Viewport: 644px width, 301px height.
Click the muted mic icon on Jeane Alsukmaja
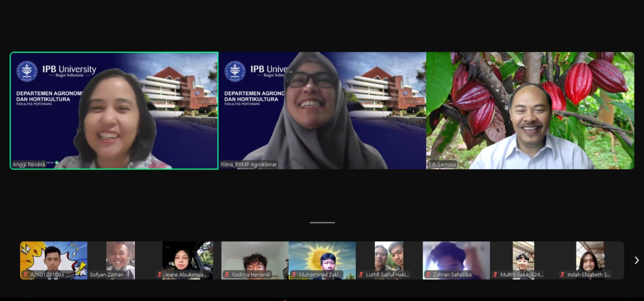tap(160, 274)
